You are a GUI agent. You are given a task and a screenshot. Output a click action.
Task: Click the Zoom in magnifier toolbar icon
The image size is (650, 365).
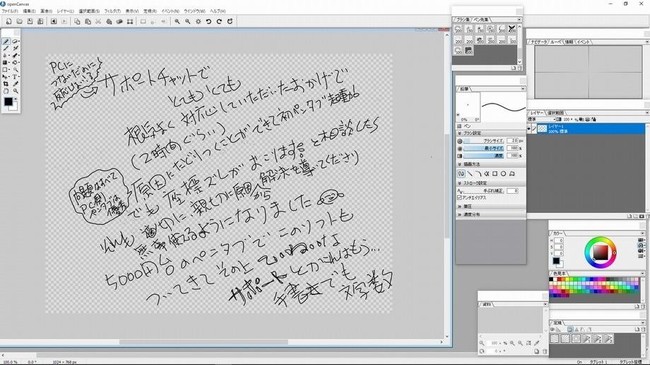coord(177,21)
